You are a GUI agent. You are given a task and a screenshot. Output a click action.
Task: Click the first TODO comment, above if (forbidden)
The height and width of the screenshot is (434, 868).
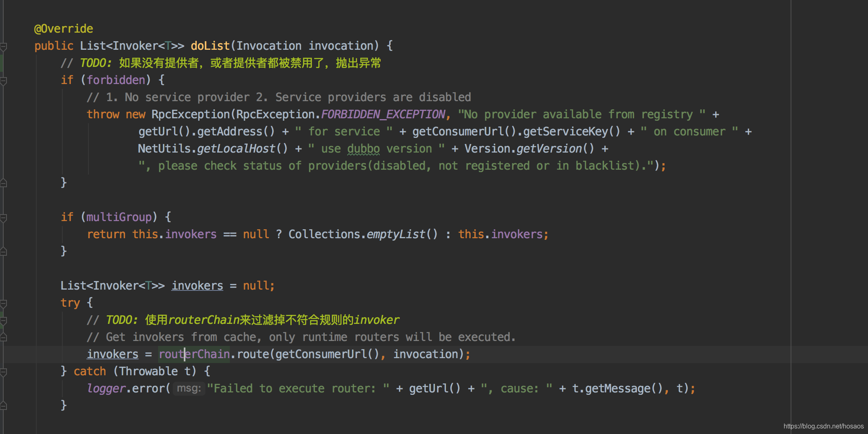[220, 63]
